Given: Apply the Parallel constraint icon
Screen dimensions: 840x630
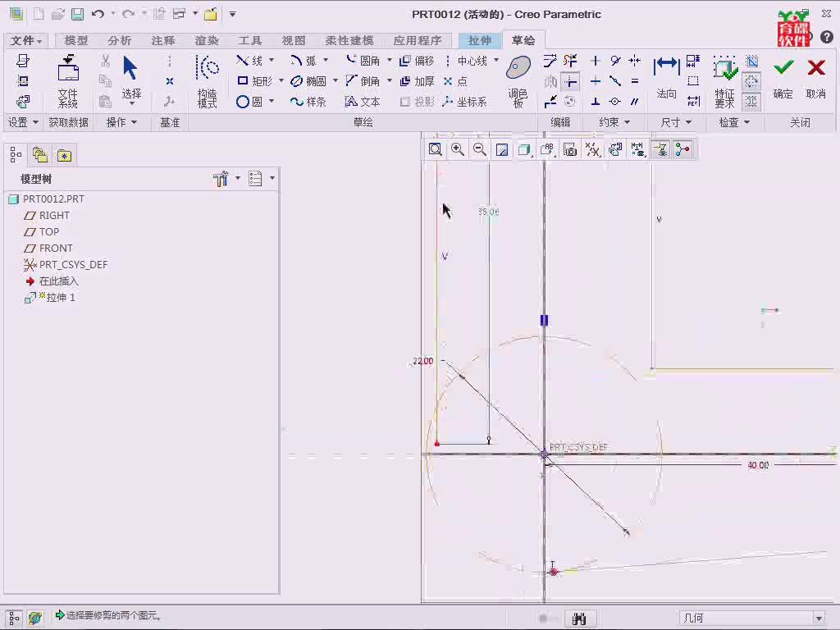Looking at the screenshot, I should 635,101.
